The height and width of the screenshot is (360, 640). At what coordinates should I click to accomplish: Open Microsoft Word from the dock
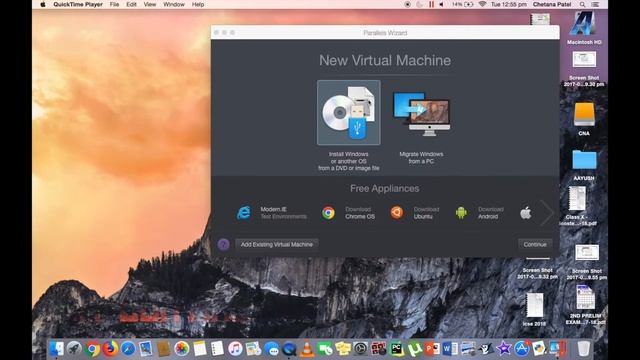[450, 349]
